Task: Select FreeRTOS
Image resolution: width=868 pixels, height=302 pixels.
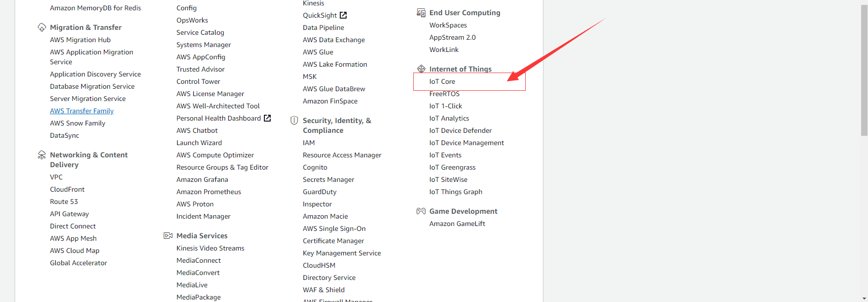Action: tap(445, 94)
